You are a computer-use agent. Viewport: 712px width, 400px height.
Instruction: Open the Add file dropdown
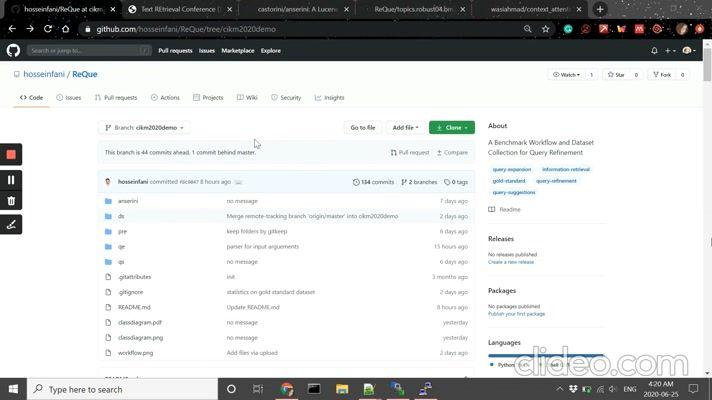pos(406,128)
